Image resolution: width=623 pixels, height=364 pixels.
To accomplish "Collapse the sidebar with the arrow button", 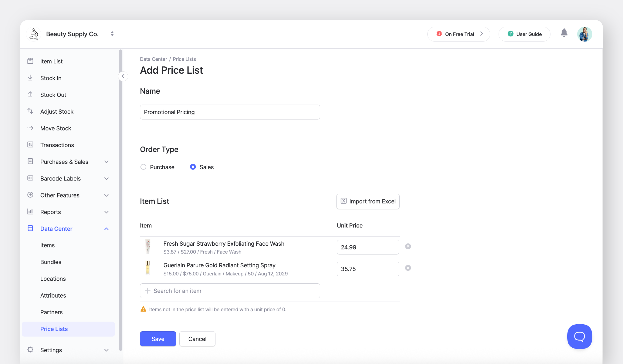I will 123,76.
